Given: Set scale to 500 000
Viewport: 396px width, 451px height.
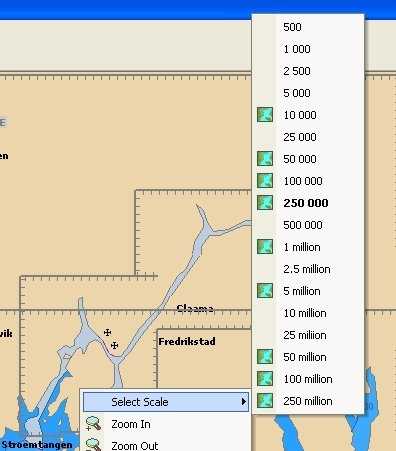Looking at the screenshot, I should pyautogui.click(x=303, y=225).
